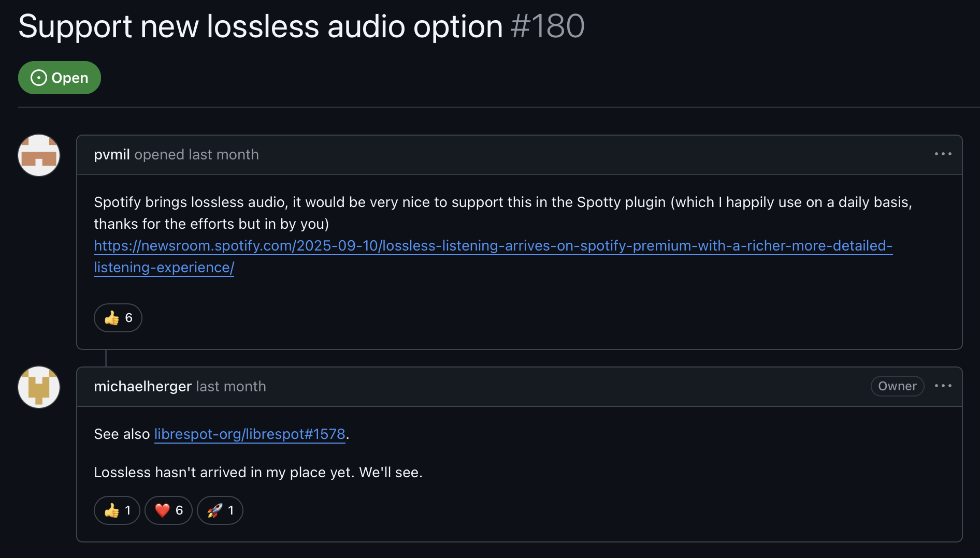Open options menu on pvmil's comment
The height and width of the screenshot is (558, 980).
click(943, 154)
